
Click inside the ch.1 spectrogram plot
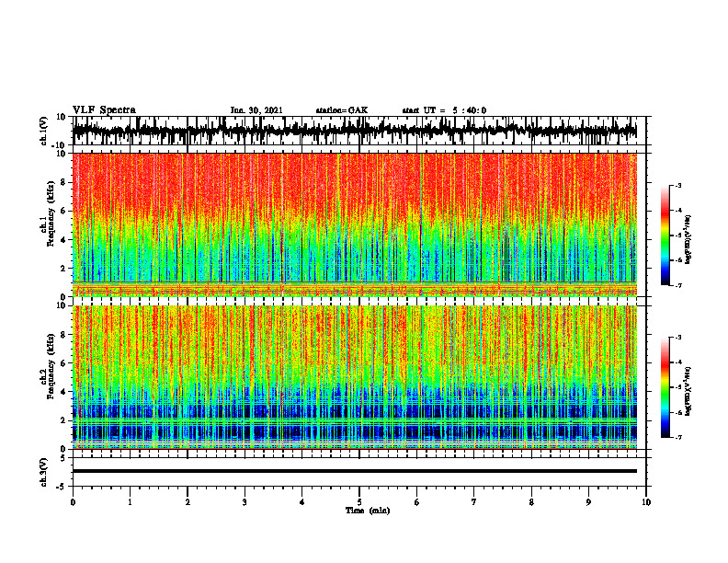coord(354,224)
